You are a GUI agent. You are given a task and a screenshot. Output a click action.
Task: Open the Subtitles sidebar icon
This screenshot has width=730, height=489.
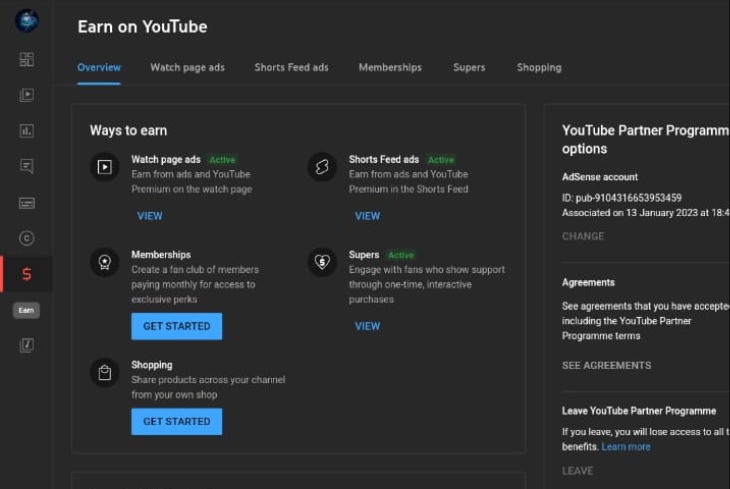pos(27,203)
